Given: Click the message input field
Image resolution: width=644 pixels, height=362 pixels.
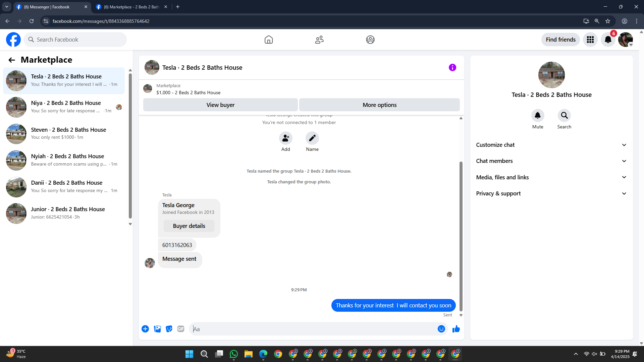Looking at the screenshot, I should tap(312, 329).
